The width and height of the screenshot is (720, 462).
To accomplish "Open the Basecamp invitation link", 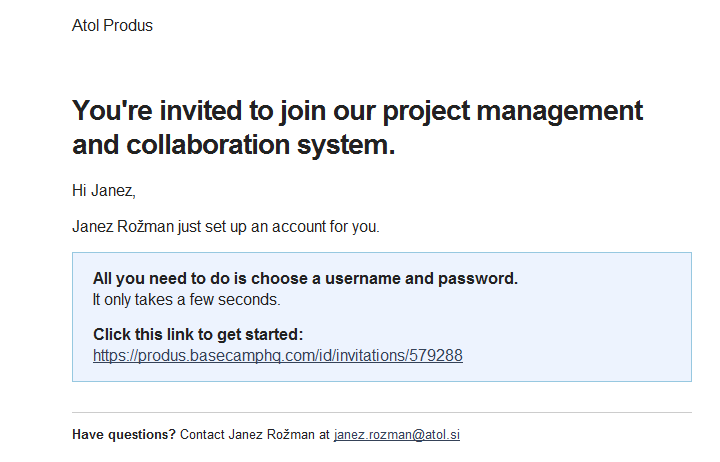I will (277, 355).
